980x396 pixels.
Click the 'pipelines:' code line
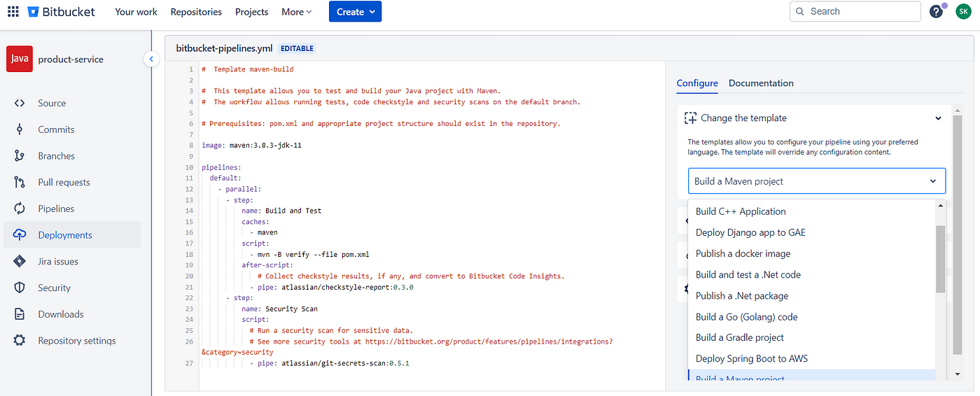[x=221, y=167]
